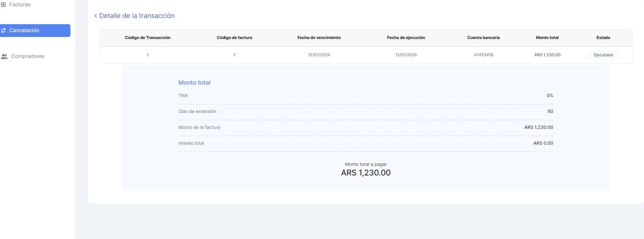This screenshot has width=644, height=239.
Task: Click Código de factura column header
Action: [x=234, y=38]
